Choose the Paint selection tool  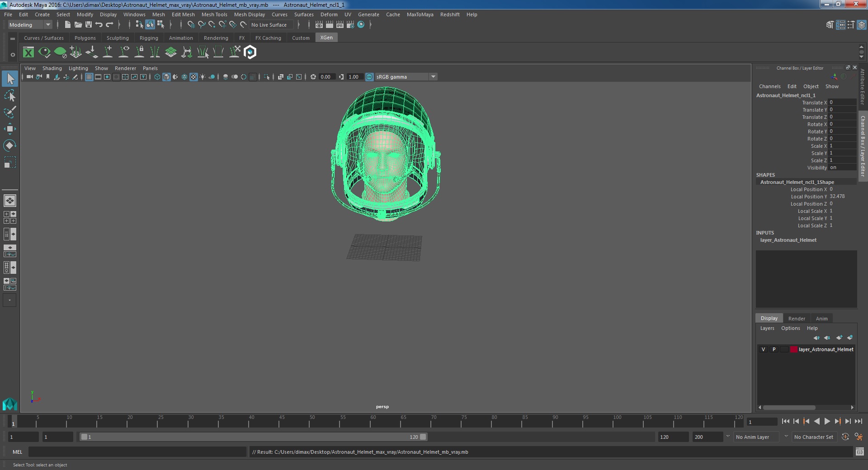point(9,112)
